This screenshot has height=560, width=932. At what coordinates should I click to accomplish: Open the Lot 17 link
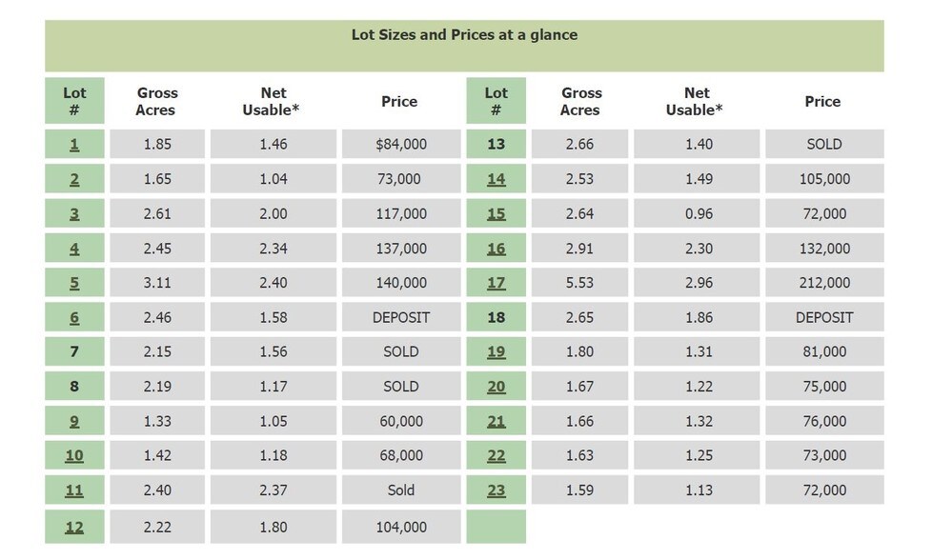point(496,283)
